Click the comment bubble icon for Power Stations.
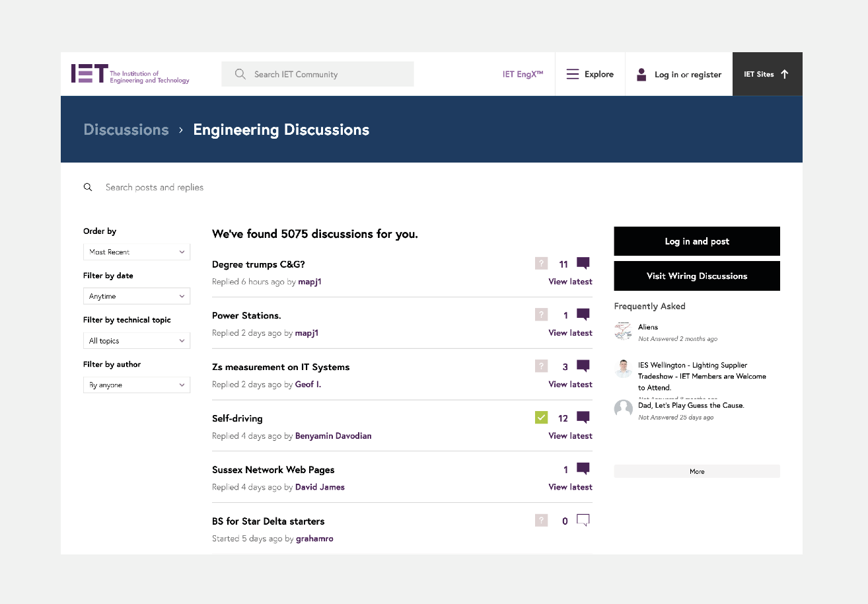Screen dimensions: 868x604 pyautogui.click(x=583, y=315)
